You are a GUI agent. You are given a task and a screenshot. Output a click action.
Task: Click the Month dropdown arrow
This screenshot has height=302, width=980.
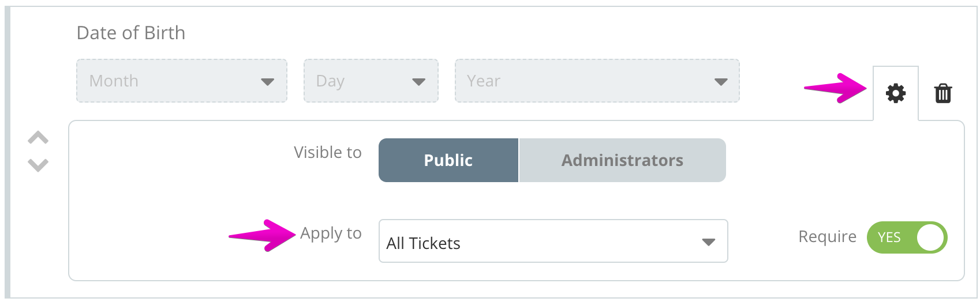(x=267, y=82)
